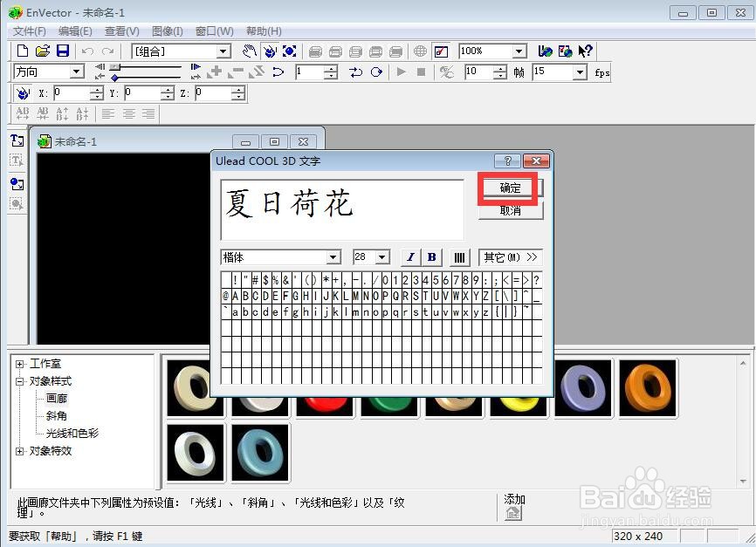The image size is (756, 547).
Task: Click the timeline slider blue diamond handle
Action: pyautogui.click(x=114, y=78)
